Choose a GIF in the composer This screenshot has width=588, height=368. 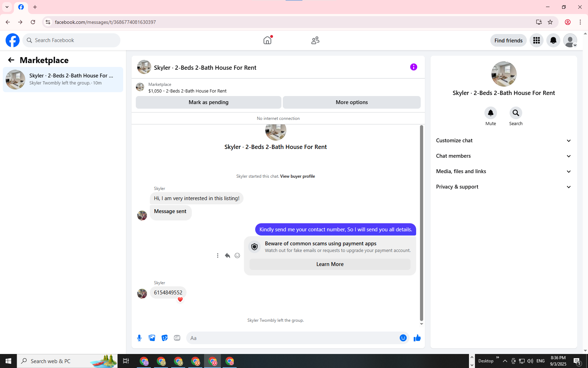point(177,338)
